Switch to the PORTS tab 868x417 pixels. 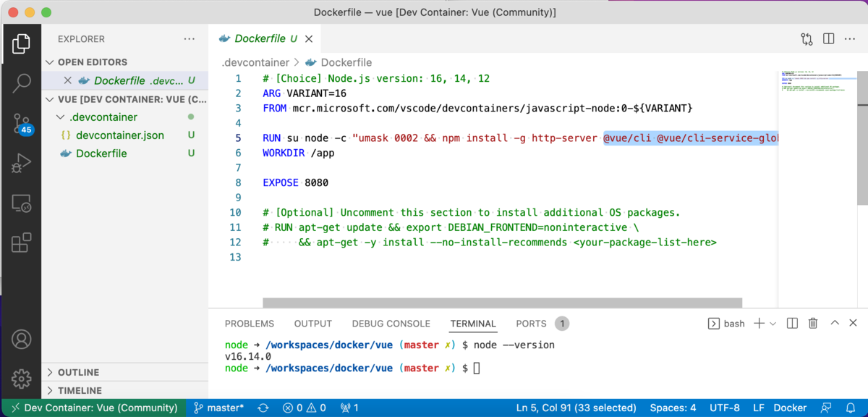click(x=530, y=324)
